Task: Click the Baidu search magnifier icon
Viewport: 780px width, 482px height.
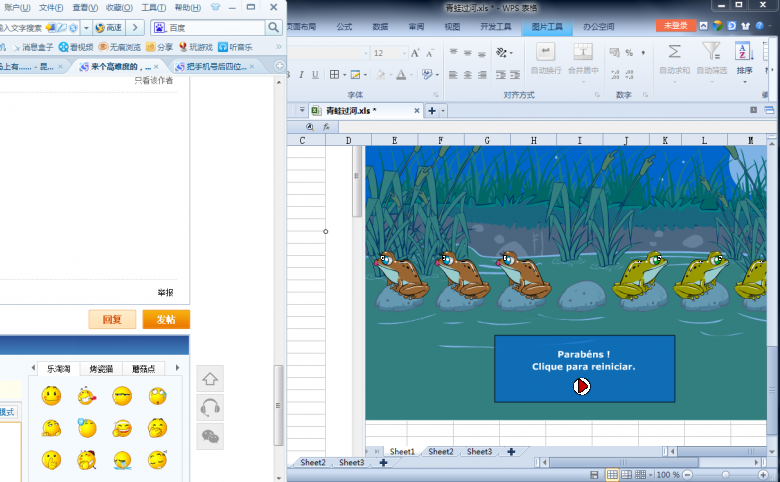Action: coord(275,28)
